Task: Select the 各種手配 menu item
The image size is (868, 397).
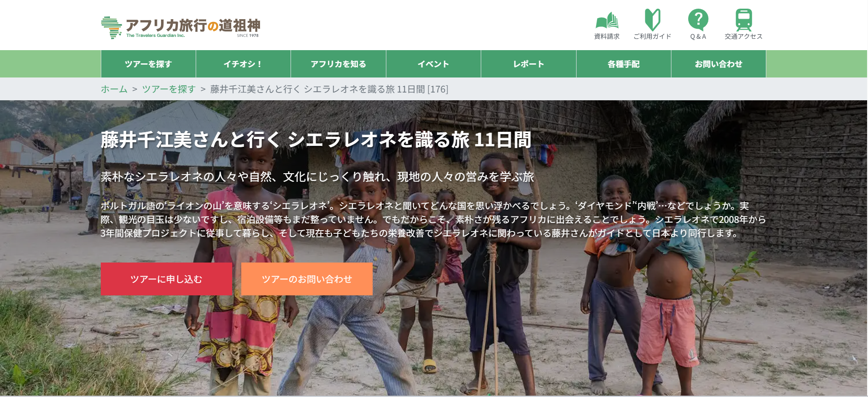Action: pos(624,64)
